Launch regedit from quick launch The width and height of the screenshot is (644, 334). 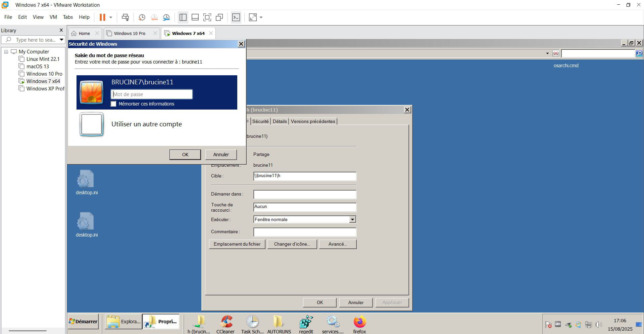click(306, 324)
